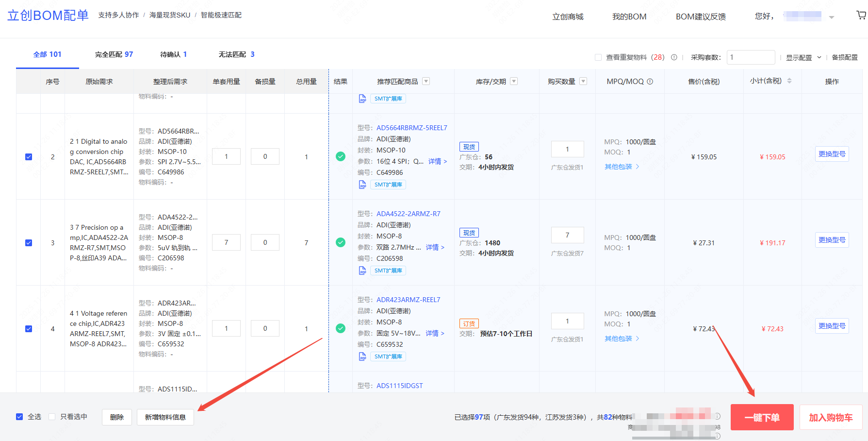Expand the 显示配置 dropdown
Image resolution: width=868 pixels, height=441 pixels.
click(803, 57)
